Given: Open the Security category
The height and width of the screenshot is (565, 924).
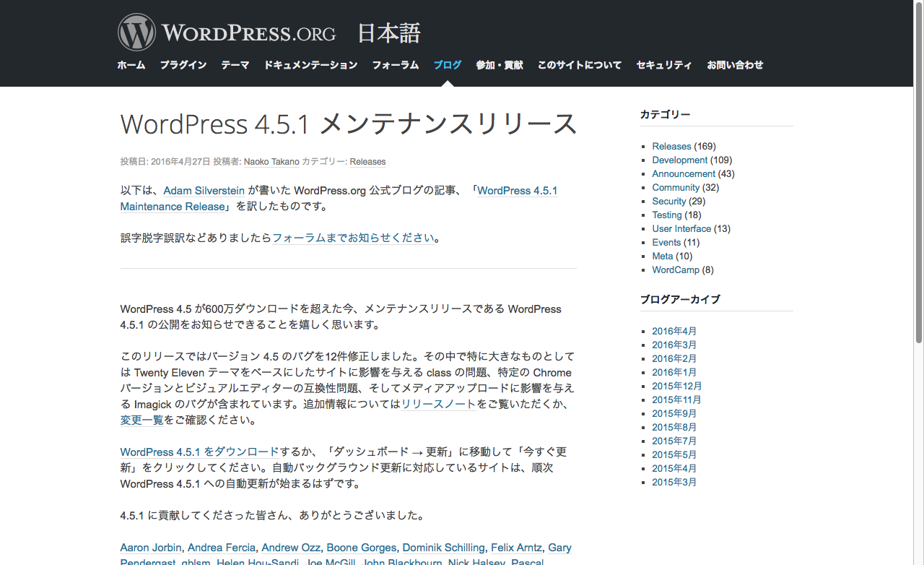Looking at the screenshot, I should pos(669,201).
